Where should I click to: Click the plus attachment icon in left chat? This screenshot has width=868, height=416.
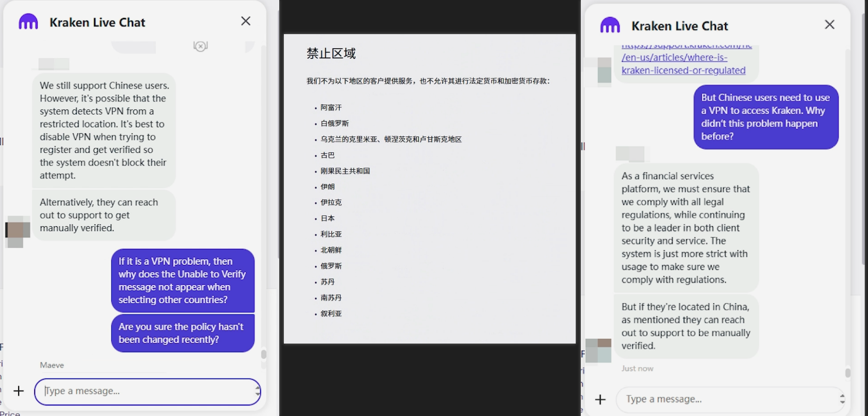tap(19, 391)
